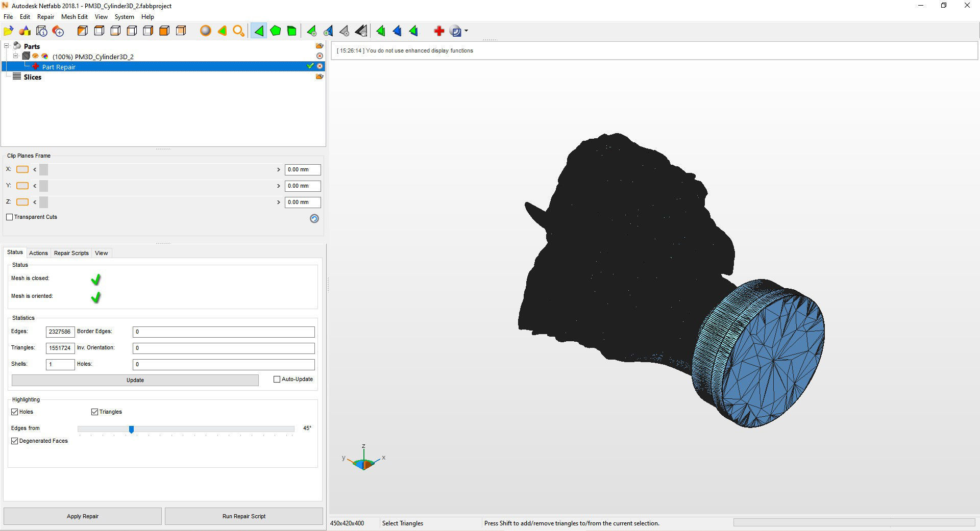Click the blue triangle toolbar icon

point(397,31)
